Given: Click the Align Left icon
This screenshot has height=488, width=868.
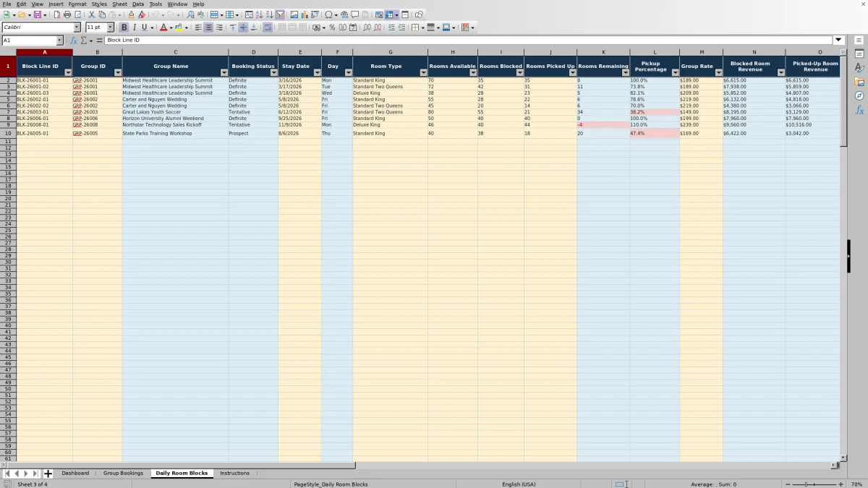Looking at the screenshot, I should 197,27.
